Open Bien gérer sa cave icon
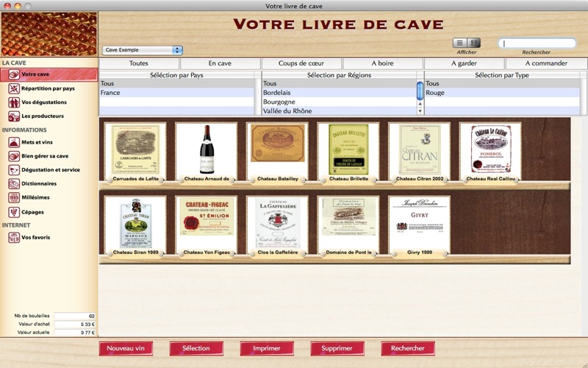The height and width of the screenshot is (368, 588). click(x=14, y=156)
